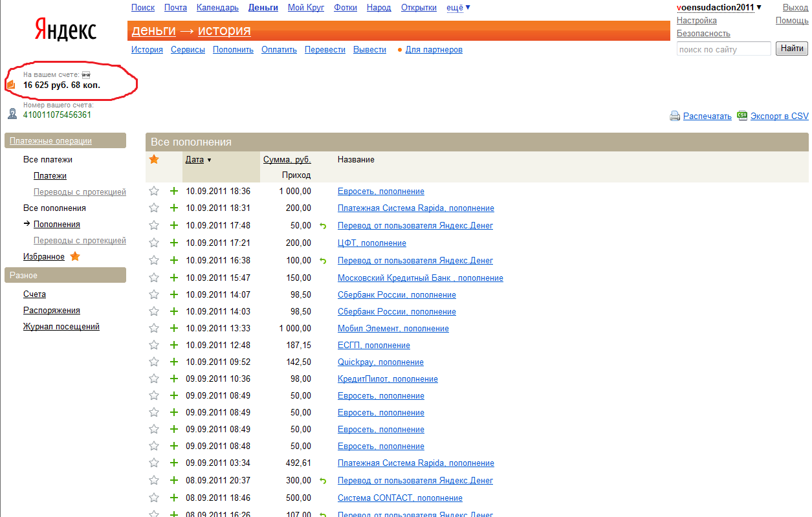
Task: Click the green plus on the 18:36 Евросеть row
Action: click(x=173, y=191)
